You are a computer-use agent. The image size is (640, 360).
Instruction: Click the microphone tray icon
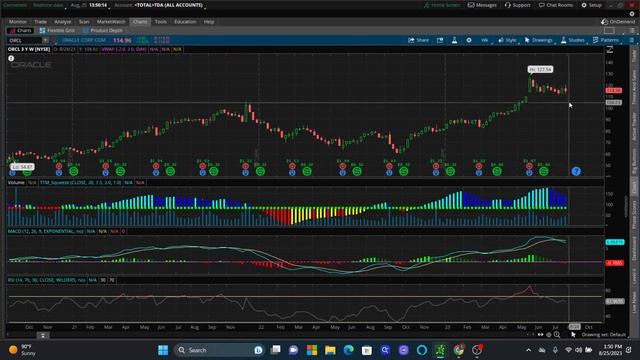555,350
